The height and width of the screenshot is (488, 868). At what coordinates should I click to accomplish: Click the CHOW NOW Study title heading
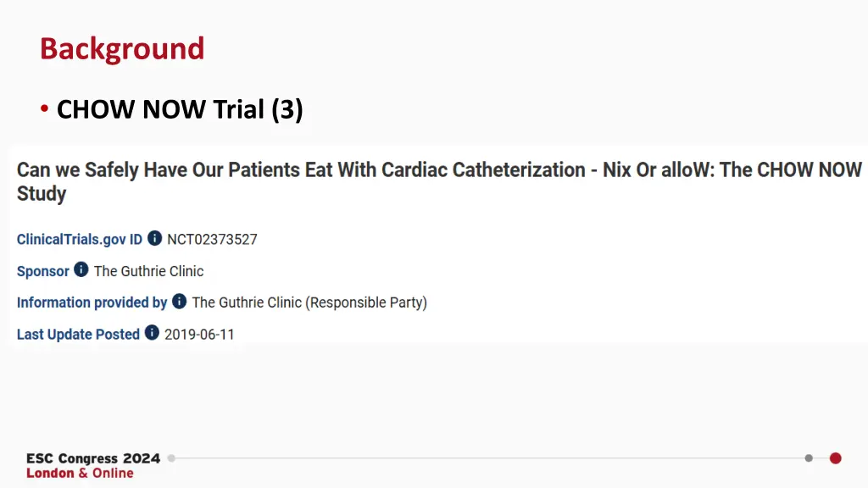439,181
